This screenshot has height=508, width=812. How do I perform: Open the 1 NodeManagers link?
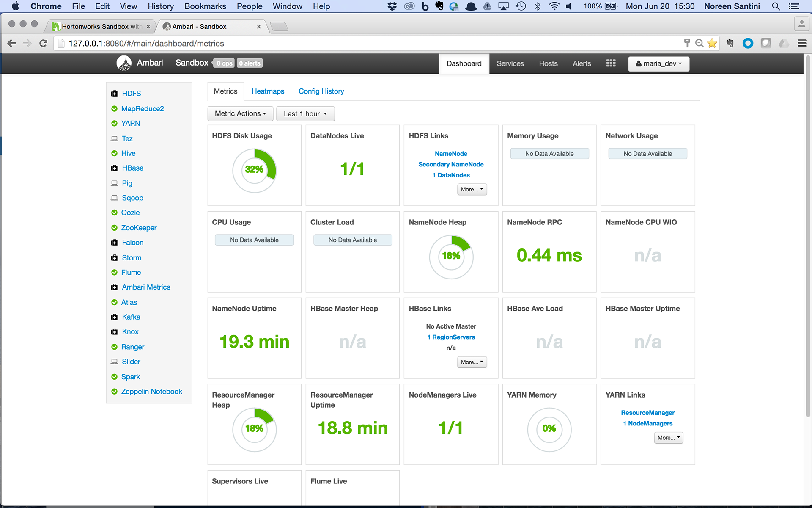(x=647, y=423)
